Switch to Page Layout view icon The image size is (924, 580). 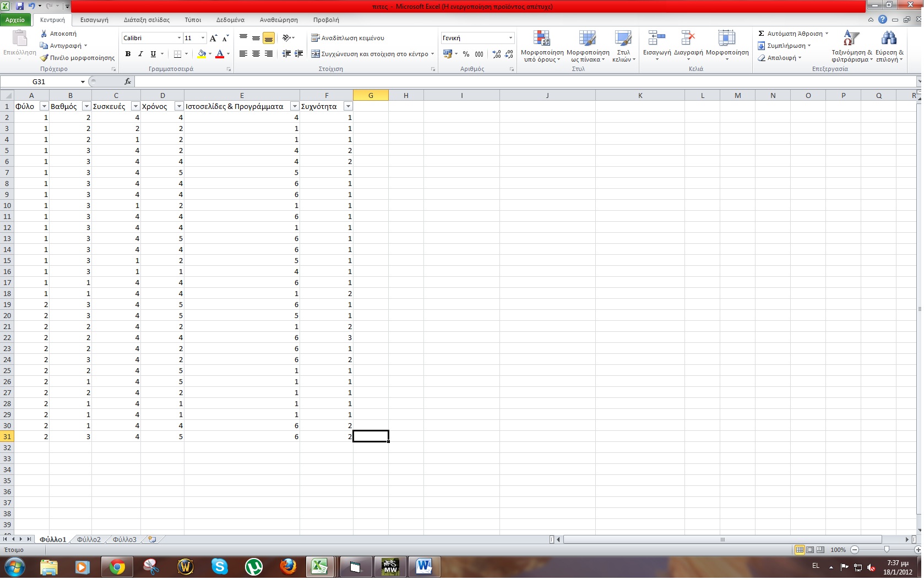tap(810, 550)
